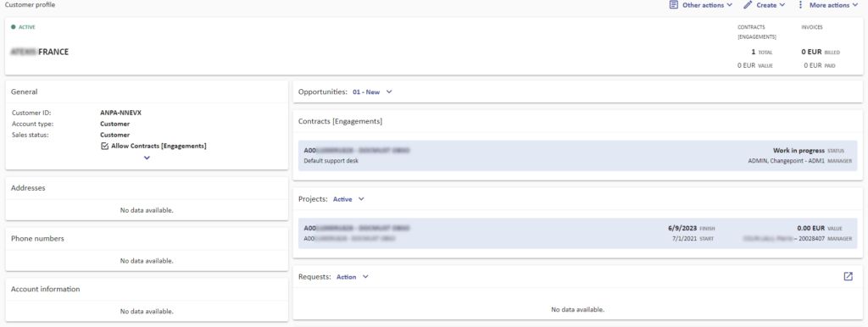Open the Other actions menu

(701, 5)
